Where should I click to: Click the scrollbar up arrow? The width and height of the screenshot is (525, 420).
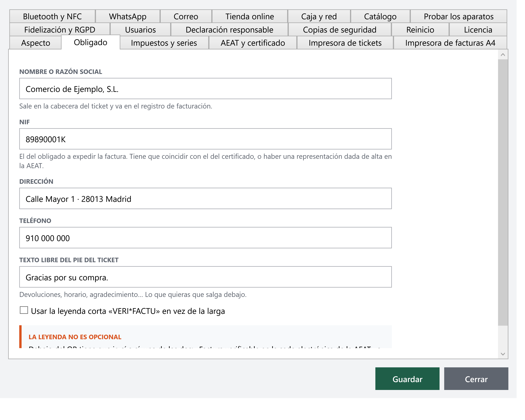(x=503, y=55)
